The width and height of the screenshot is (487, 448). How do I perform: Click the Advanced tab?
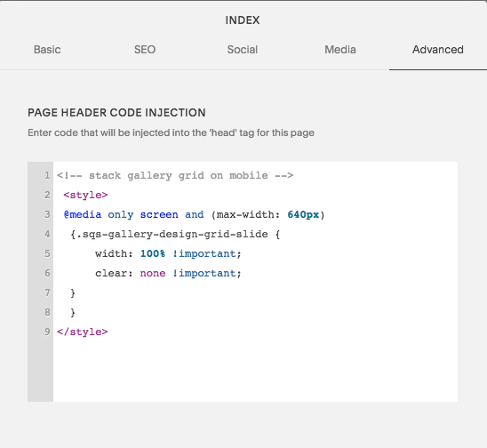(438, 50)
